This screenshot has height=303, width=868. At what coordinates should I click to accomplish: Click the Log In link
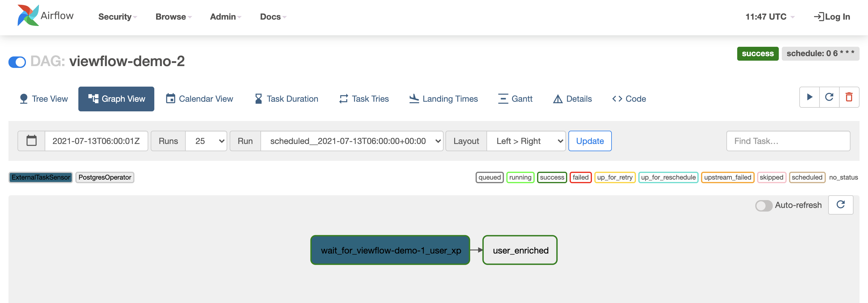tap(832, 17)
